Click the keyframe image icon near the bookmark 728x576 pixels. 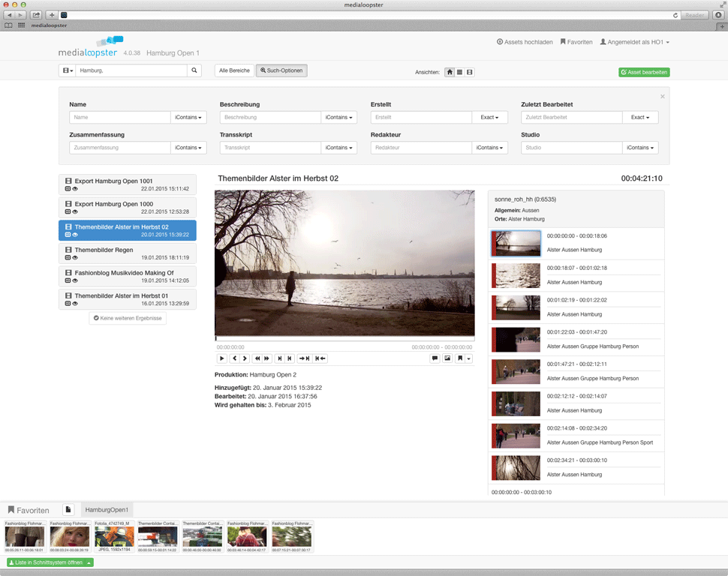(447, 358)
